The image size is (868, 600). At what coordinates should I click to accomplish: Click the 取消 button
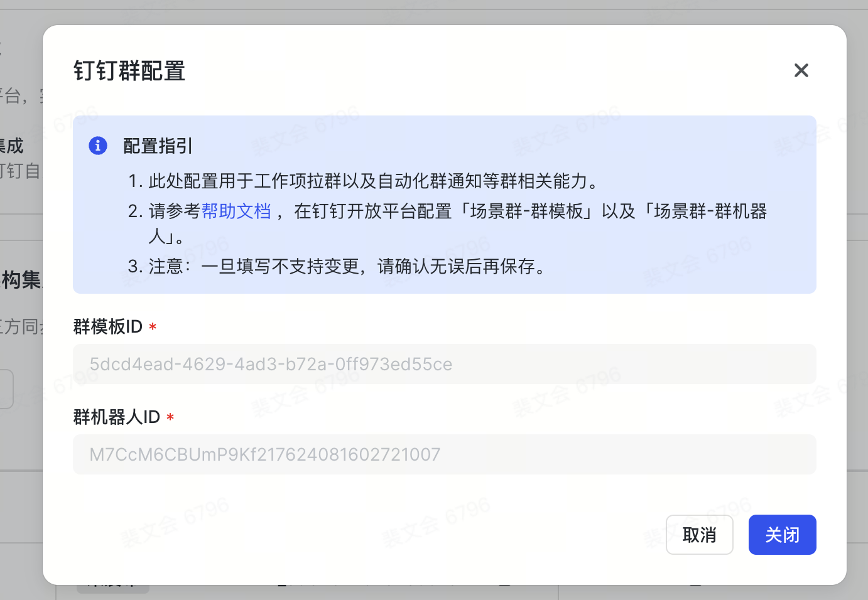pos(700,535)
